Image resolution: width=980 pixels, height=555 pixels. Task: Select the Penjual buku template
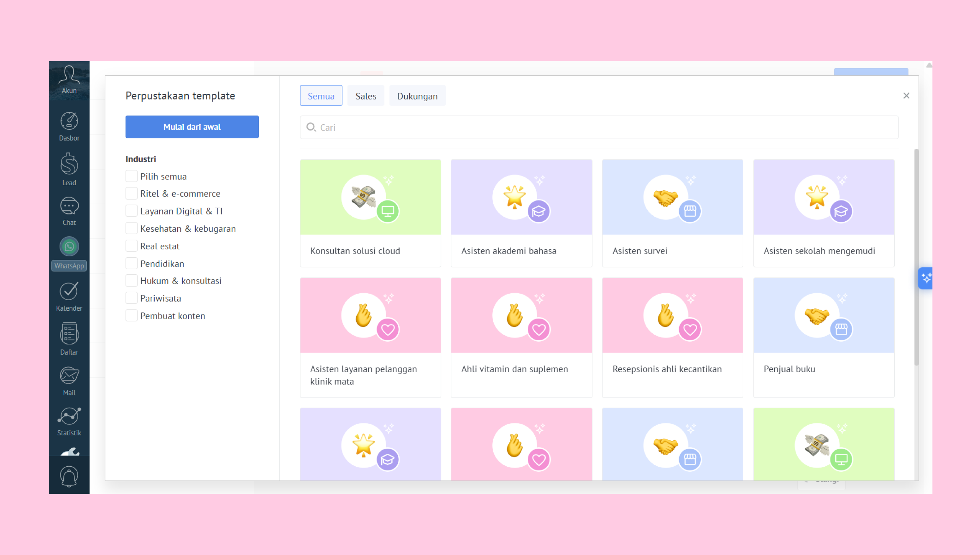click(824, 338)
